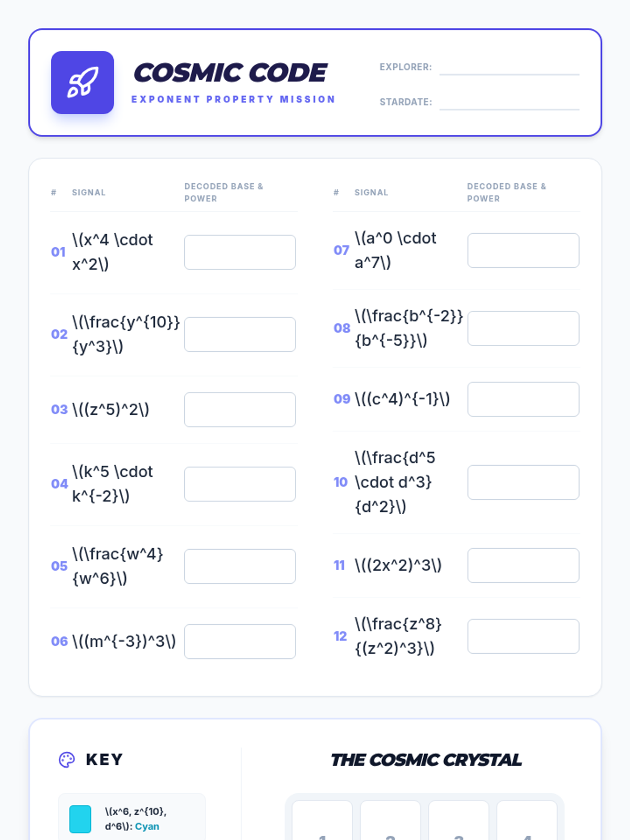Click the palette icon beside KEY
Screen dimensions: 630x840
(67, 760)
